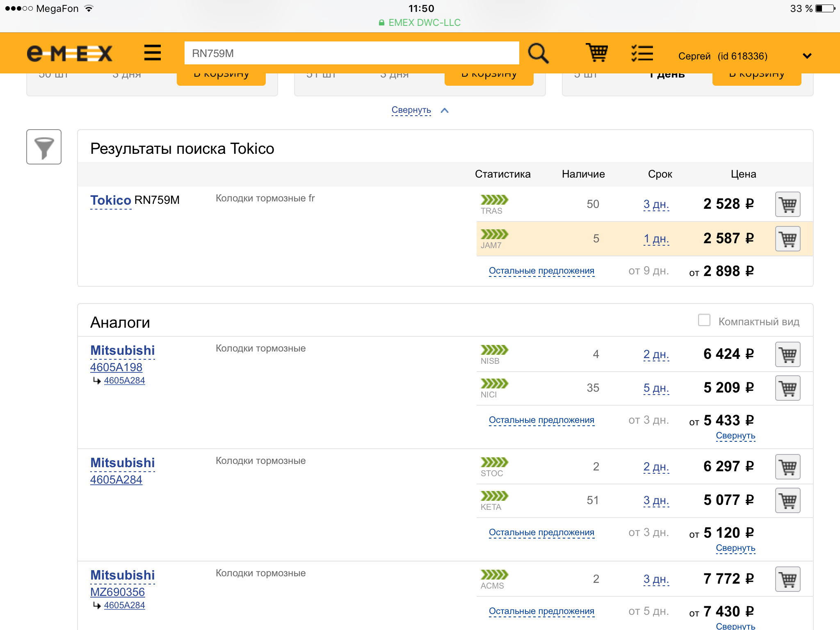Open the hamburger menu

152,53
